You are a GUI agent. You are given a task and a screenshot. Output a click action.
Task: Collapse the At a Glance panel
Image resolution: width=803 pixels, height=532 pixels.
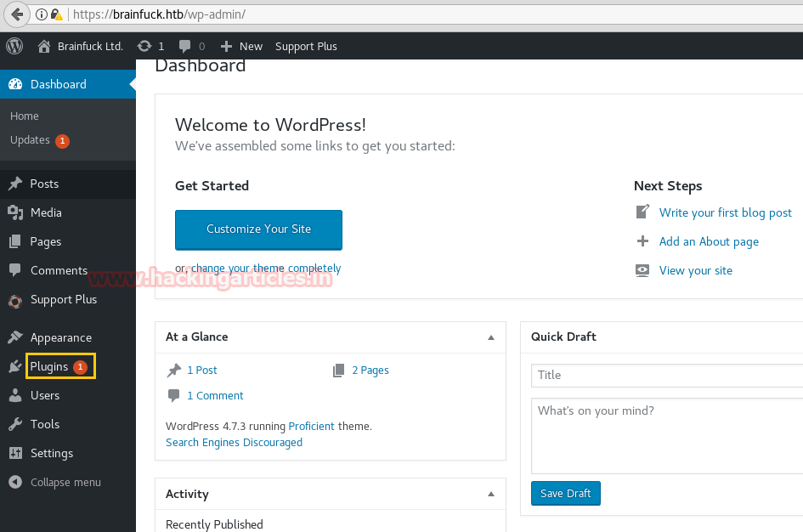click(491, 337)
